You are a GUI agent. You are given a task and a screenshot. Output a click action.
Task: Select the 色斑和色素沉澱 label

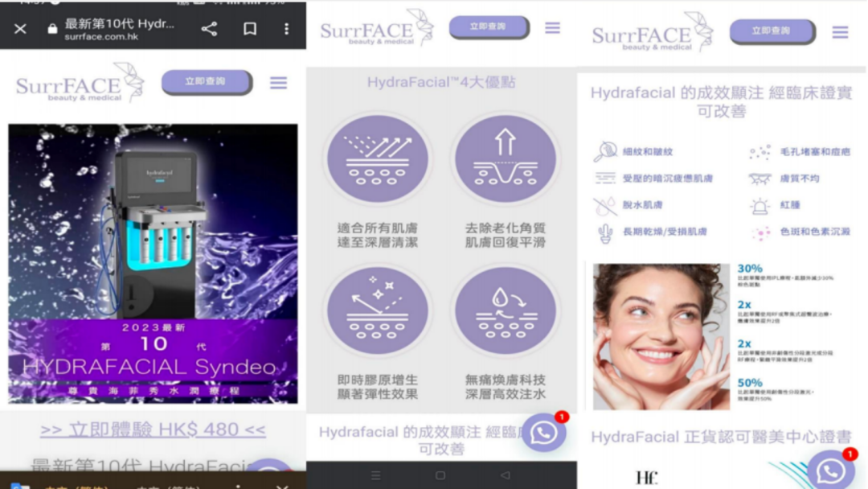pyautogui.click(x=815, y=232)
